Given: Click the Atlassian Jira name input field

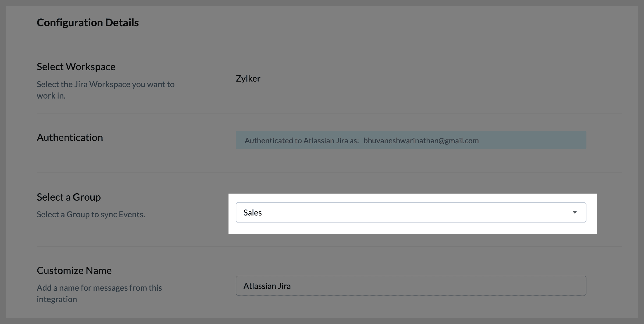Looking at the screenshot, I should click(x=411, y=286).
